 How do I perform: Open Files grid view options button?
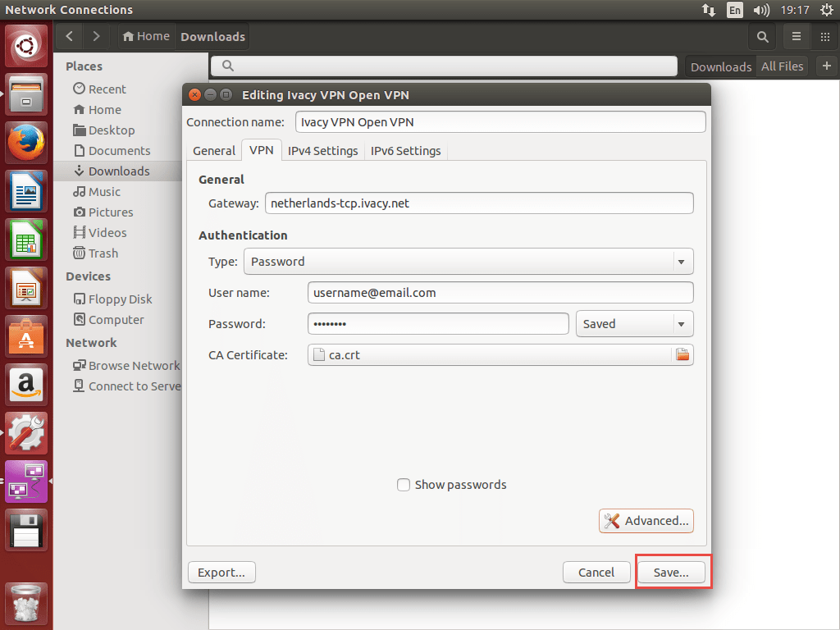click(825, 36)
